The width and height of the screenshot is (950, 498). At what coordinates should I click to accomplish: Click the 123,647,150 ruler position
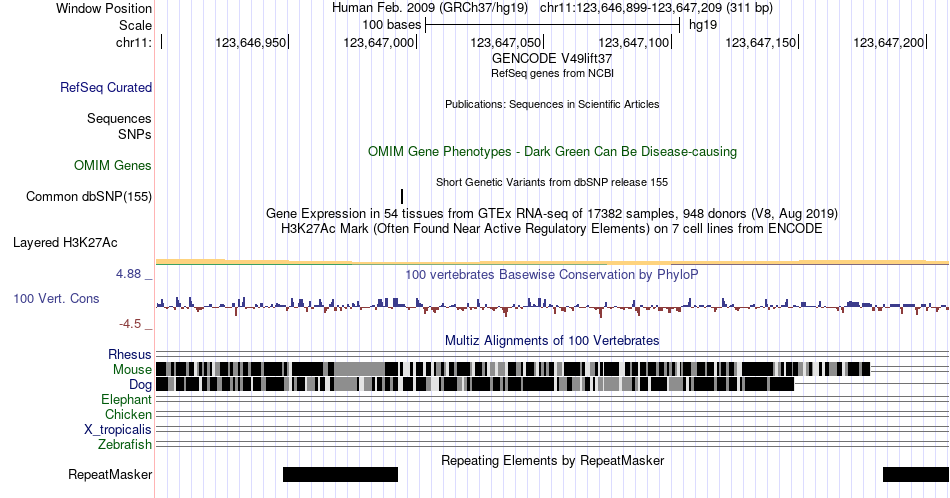[x=761, y=42]
